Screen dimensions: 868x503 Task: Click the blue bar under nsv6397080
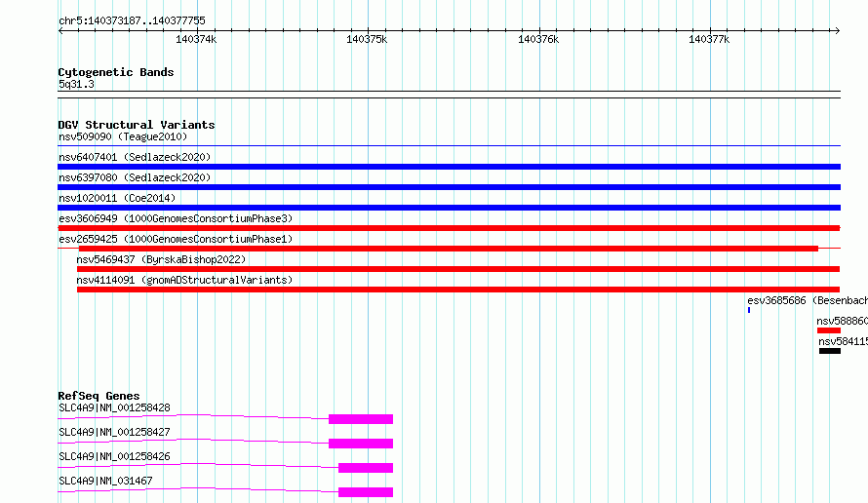449,187
